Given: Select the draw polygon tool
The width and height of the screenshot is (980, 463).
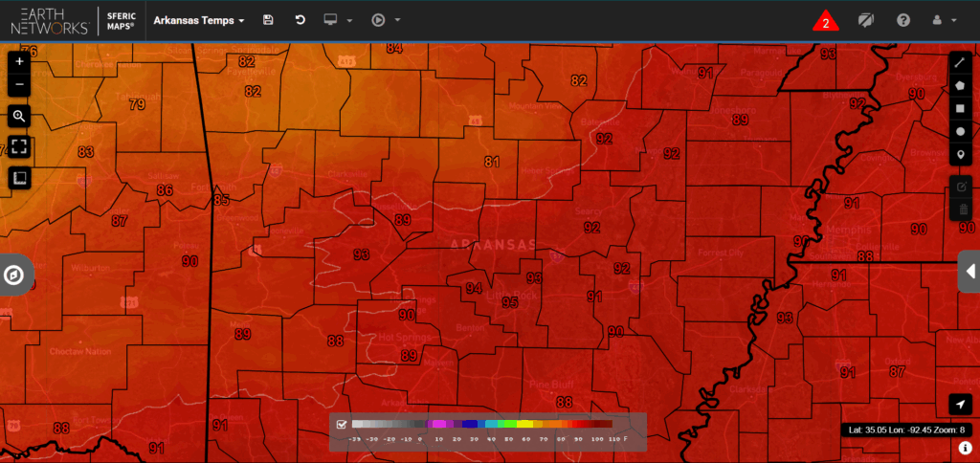Looking at the screenshot, I should (961, 85).
